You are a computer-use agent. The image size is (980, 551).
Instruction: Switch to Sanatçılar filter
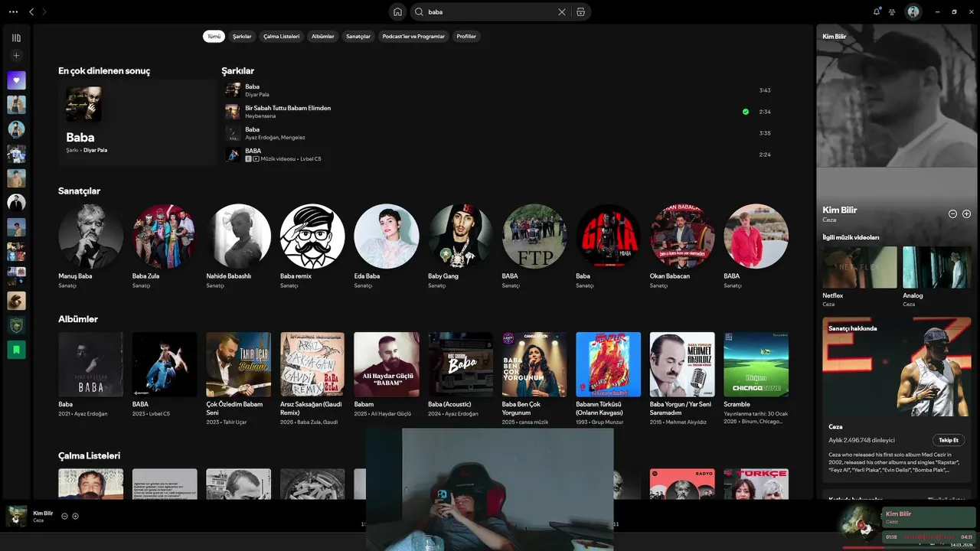click(358, 36)
